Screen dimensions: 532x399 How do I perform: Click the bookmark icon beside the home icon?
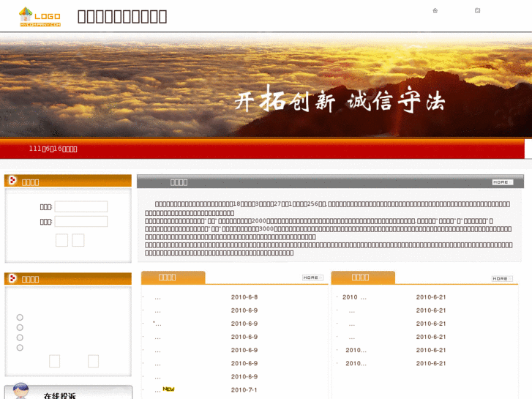(x=477, y=10)
